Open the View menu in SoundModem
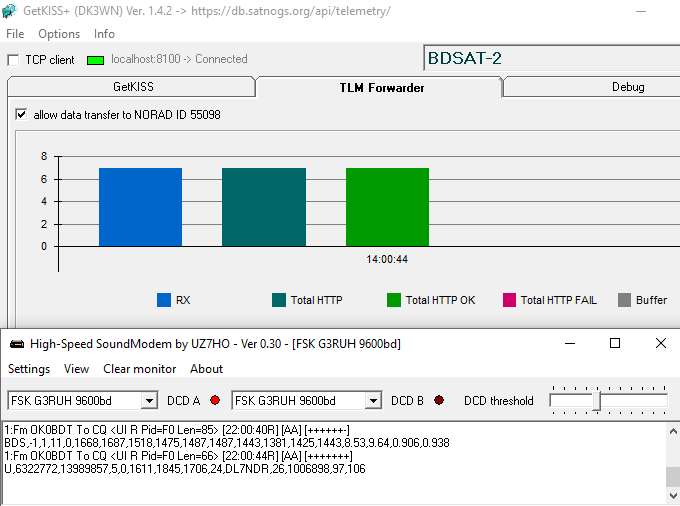The width and height of the screenshot is (680, 506). pyautogui.click(x=76, y=369)
